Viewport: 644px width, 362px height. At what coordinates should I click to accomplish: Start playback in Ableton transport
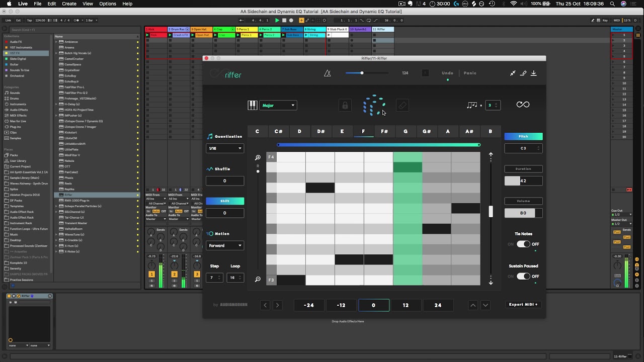[277, 20]
